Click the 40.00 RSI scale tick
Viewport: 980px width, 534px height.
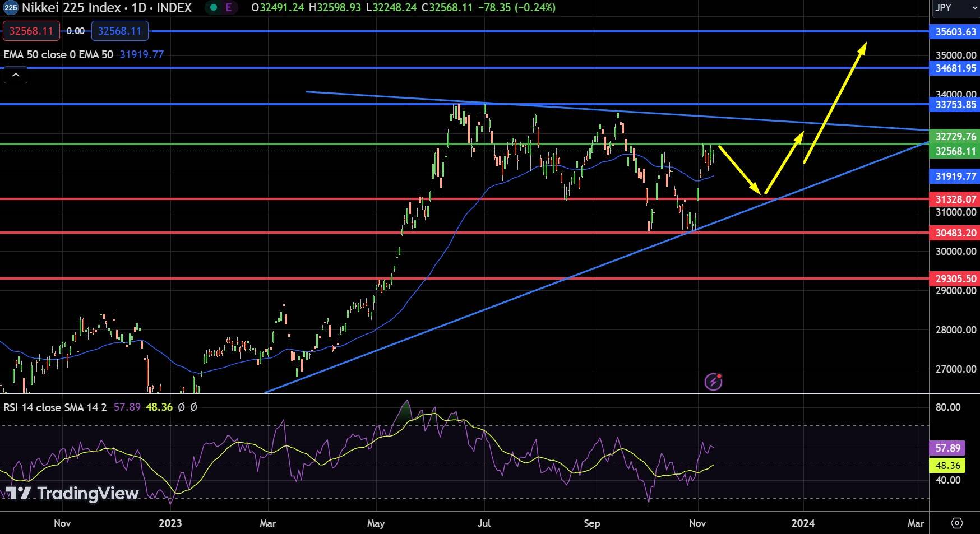coord(948,480)
